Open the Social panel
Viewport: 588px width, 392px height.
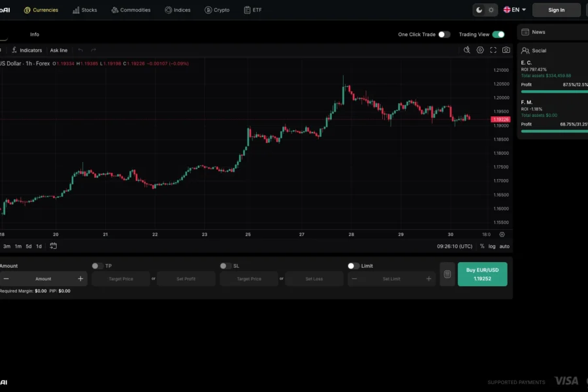click(x=534, y=51)
